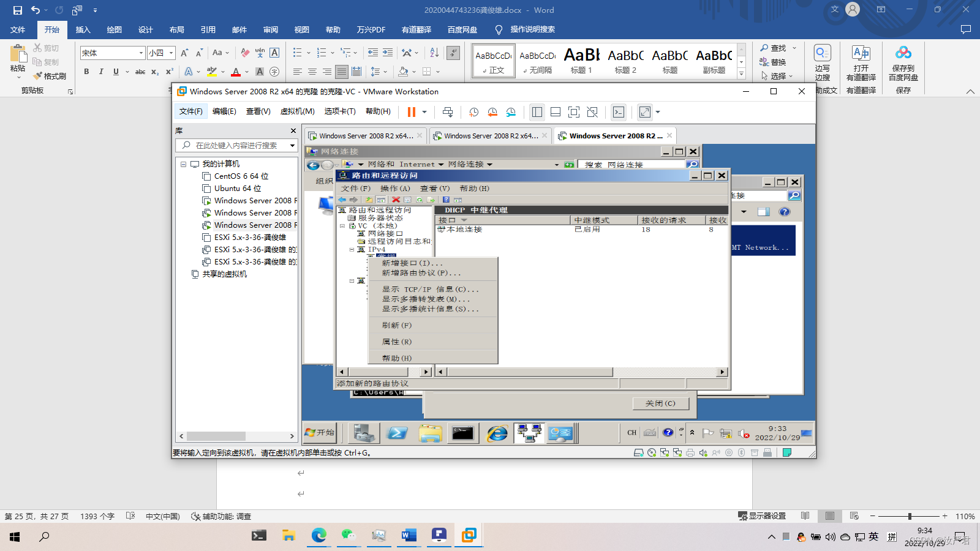This screenshot has height=551, width=980.
Task: Collapse the 我的计算机 tree node
Action: (183, 164)
